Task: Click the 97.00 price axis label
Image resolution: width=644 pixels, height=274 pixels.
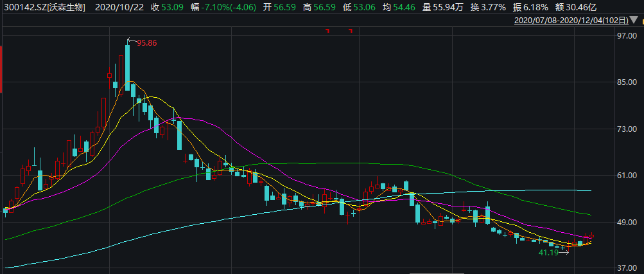Action: click(x=625, y=37)
